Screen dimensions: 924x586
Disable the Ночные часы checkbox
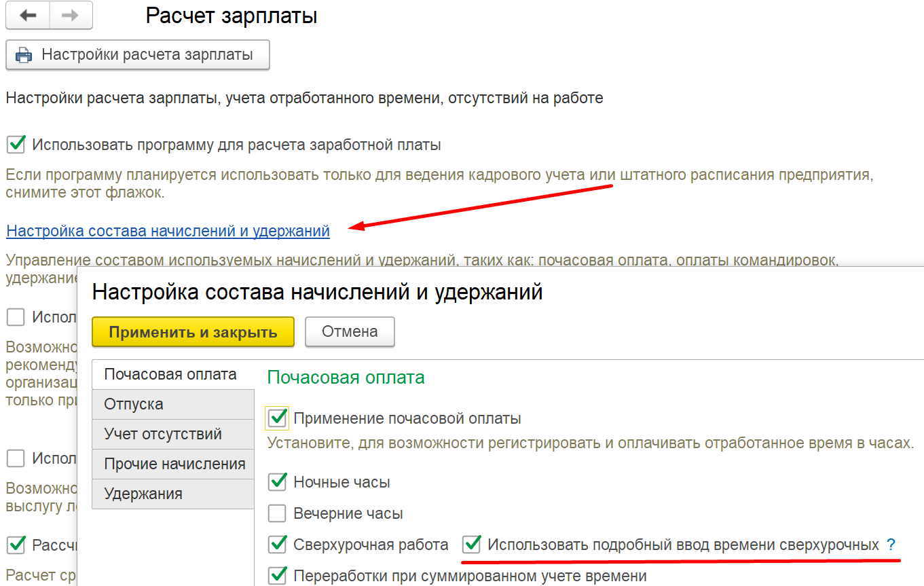277,482
